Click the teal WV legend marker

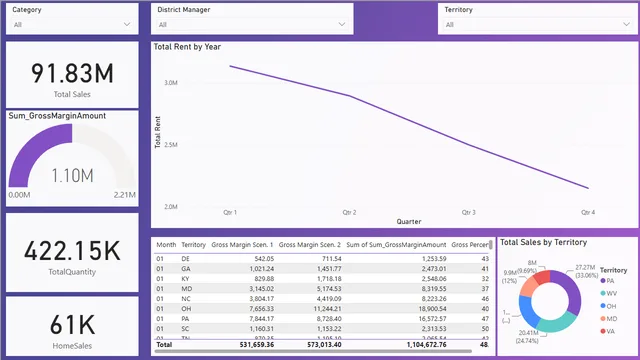click(603, 293)
